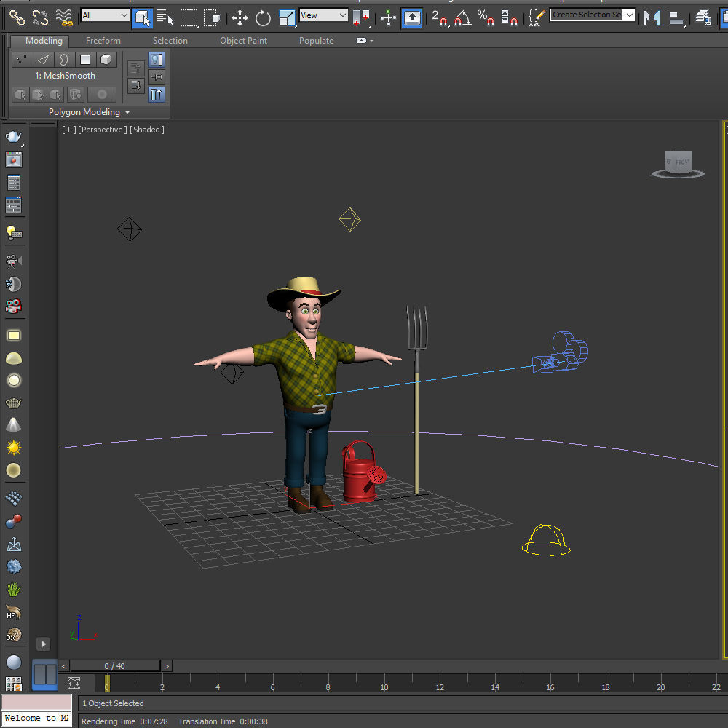Expand the sidebar with play arrow button
The height and width of the screenshot is (728, 728).
[x=43, y=644]
